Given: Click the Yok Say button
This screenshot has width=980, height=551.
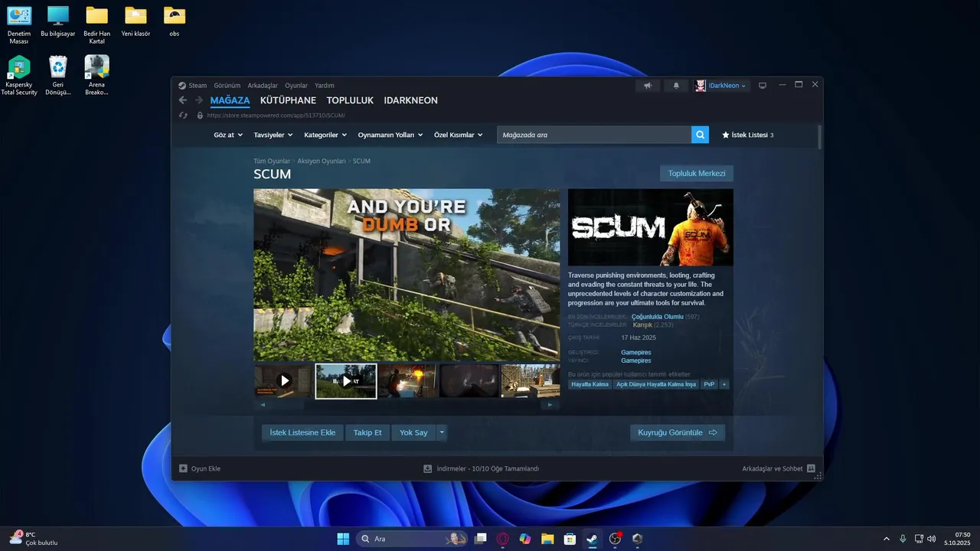Looking at the screenshot, I should coord(413,432).
